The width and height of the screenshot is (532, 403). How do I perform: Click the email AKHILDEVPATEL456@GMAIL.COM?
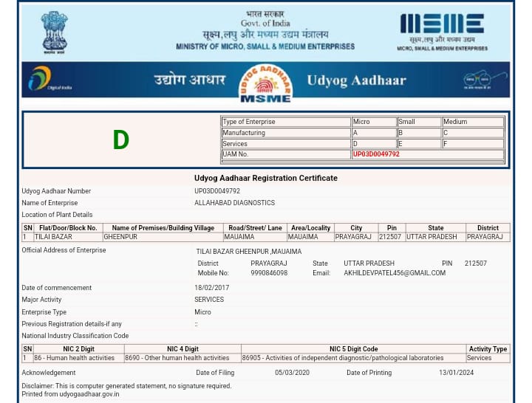[395, 273]
